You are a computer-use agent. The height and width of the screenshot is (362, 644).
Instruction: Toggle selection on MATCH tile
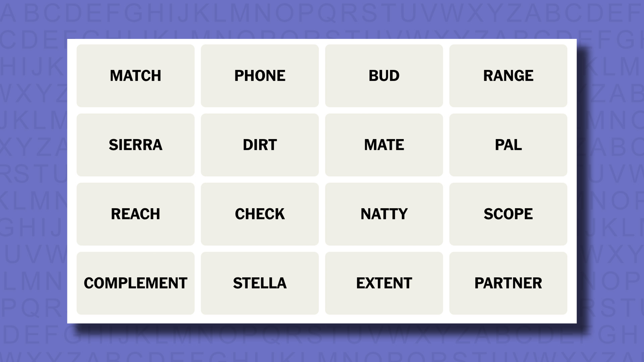point(136,75)
